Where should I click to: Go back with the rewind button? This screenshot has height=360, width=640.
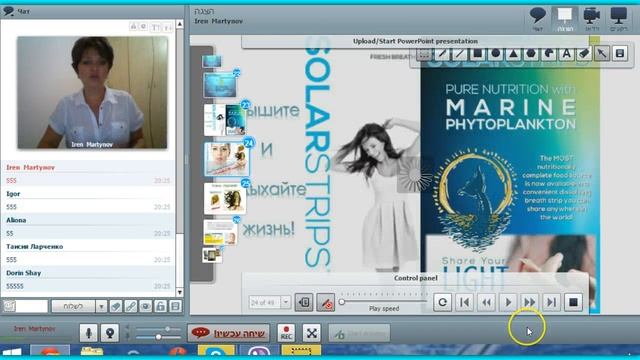click(486, 302)
